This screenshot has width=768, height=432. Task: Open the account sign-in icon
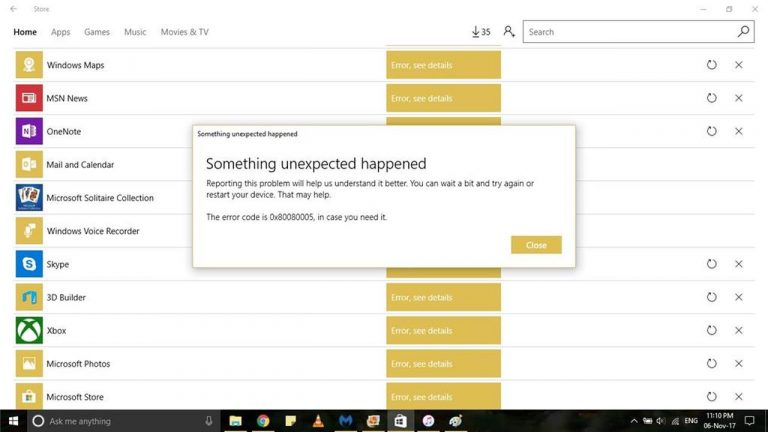pyautogui.click(x=509, y=32)
